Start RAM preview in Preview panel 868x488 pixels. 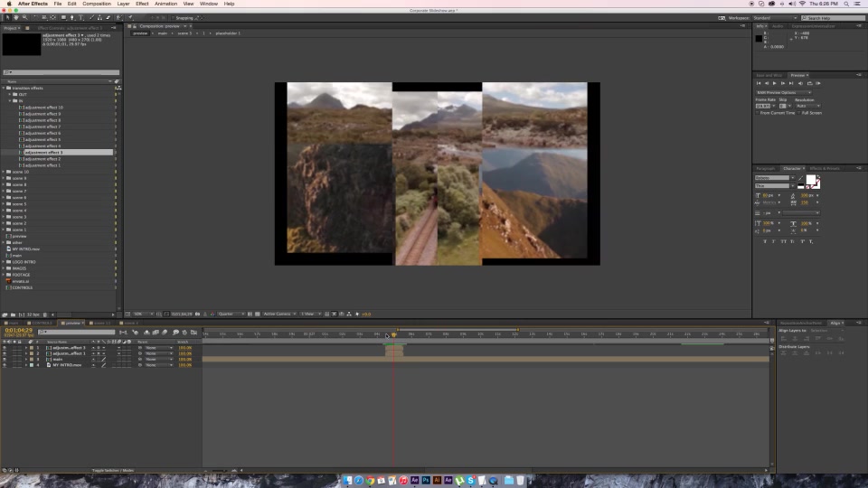click(818, 83)
